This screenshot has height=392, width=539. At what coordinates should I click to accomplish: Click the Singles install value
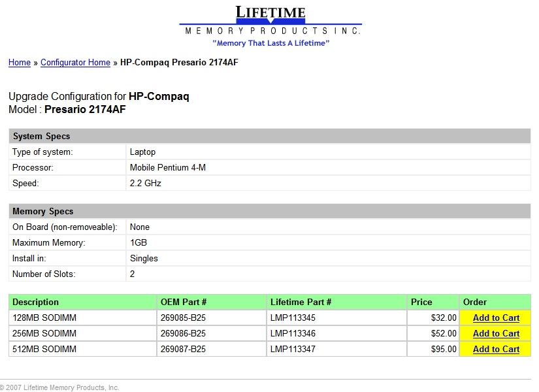coord(144,259)
